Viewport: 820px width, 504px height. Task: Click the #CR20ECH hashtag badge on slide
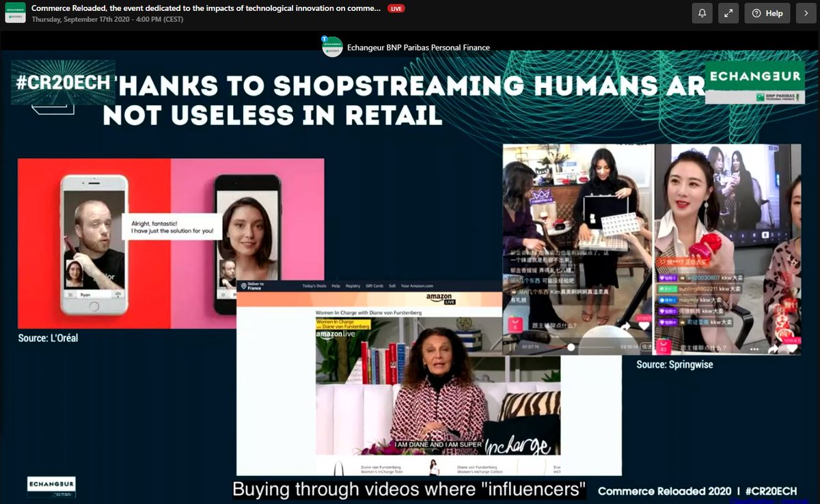63,83
